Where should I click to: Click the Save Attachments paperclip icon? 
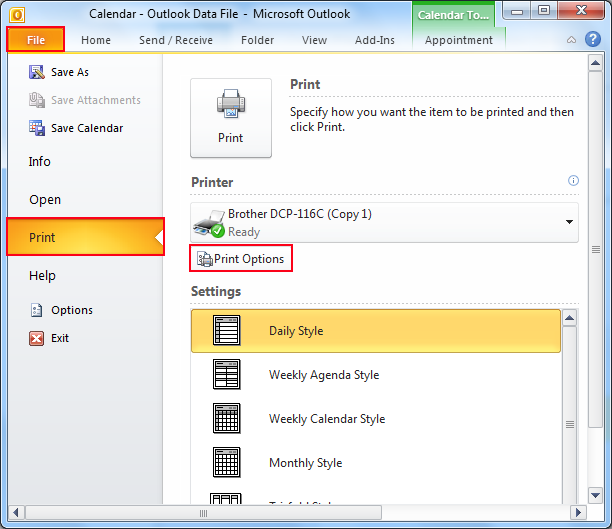pos(37,100)
